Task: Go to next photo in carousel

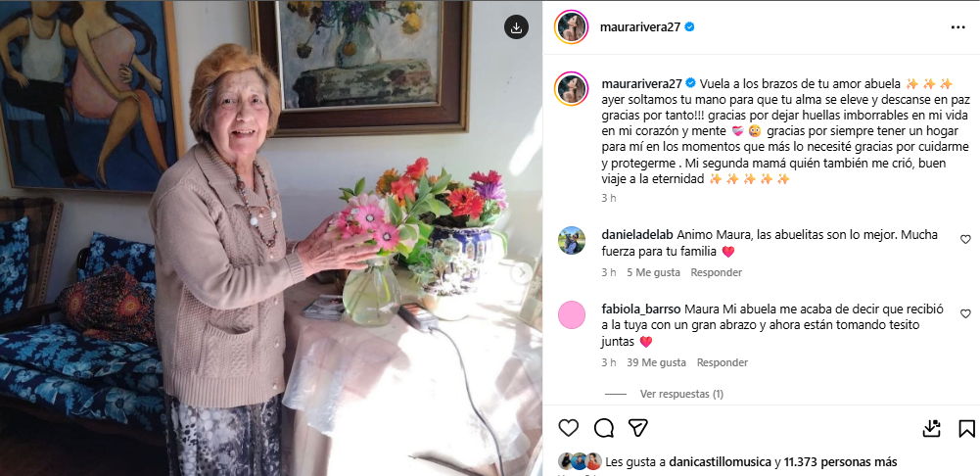Action: click(522, 272)
